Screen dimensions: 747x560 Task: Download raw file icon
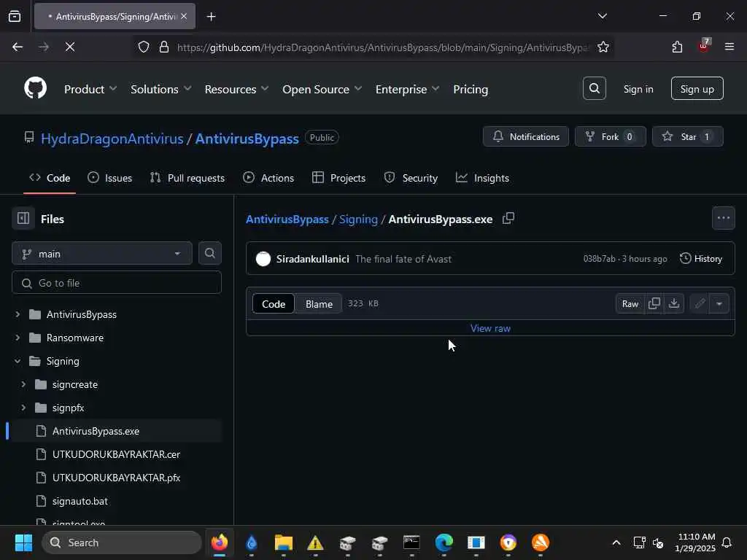tap(673, 303)
